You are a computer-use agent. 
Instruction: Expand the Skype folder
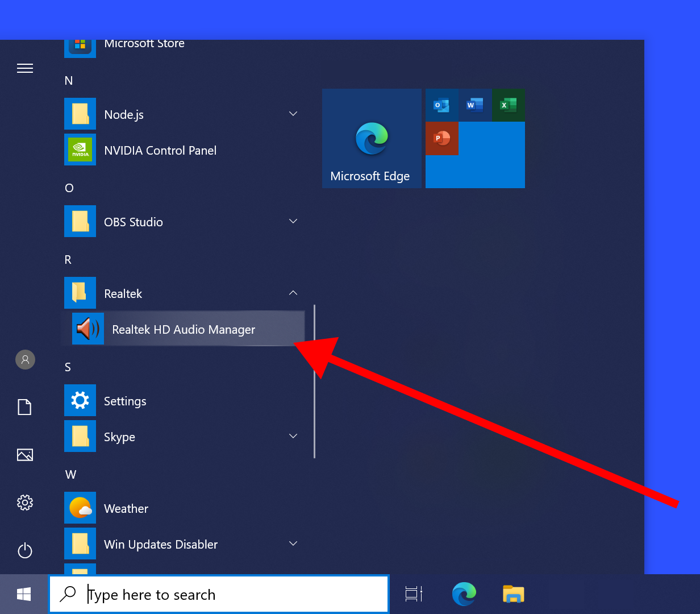[x=293, y=436]
